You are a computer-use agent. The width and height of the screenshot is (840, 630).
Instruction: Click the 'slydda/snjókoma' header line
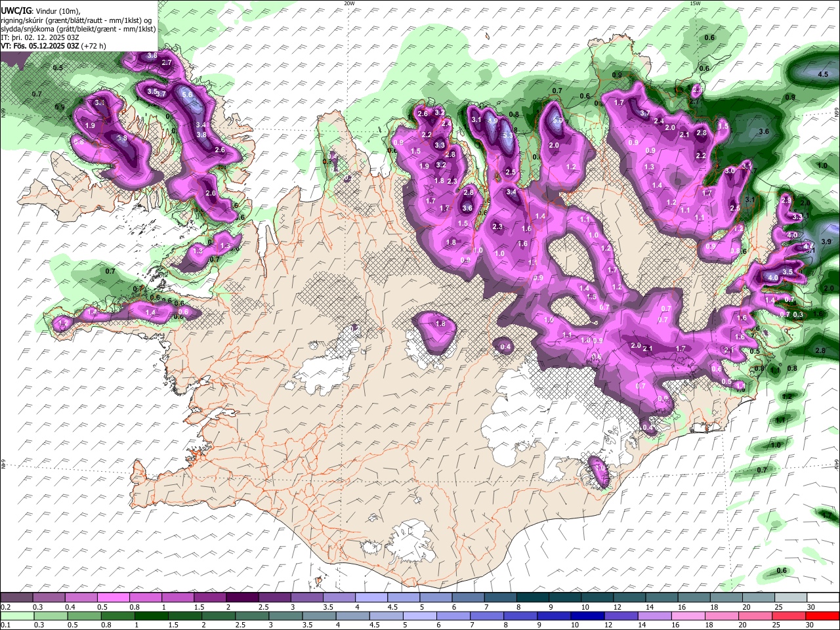[78, 29]
